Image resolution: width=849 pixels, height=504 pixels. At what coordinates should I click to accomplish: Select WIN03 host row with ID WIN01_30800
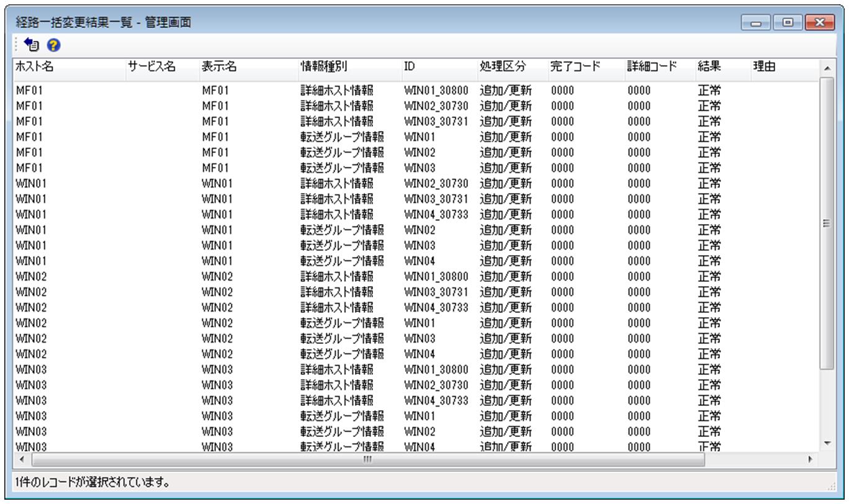[416, 369]
